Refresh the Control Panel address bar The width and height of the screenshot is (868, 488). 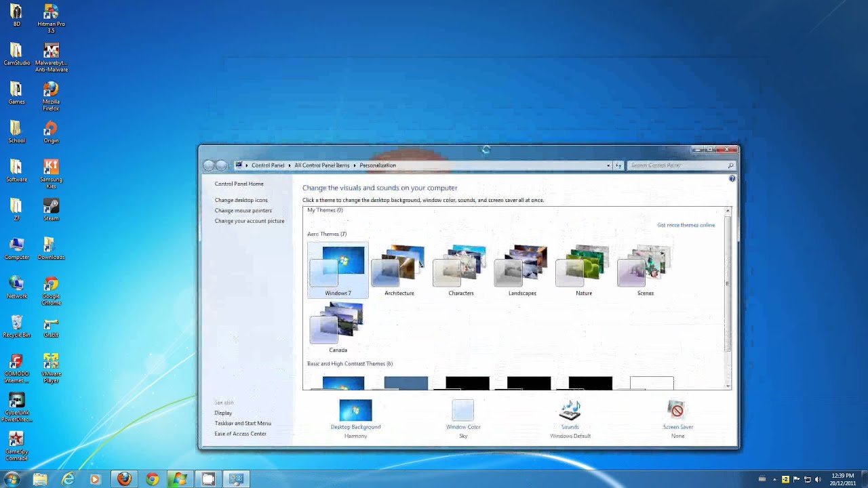click(618, 165)
